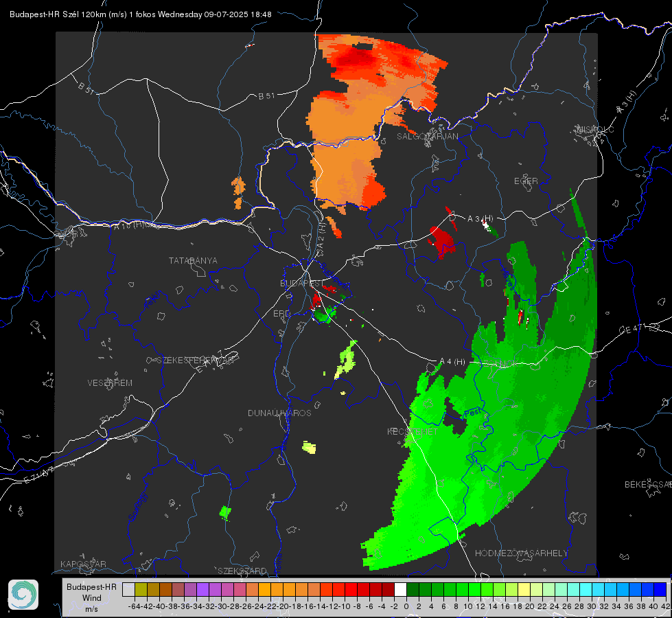
Task: Click the SZEKESFEHERVAR city label
Action: [x=197, y=360]
